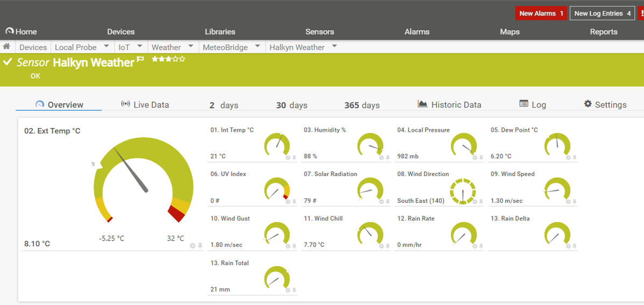The height and width of the screenshot is (305, 644).
Task: Set priority to five stars
Action: 182,59
